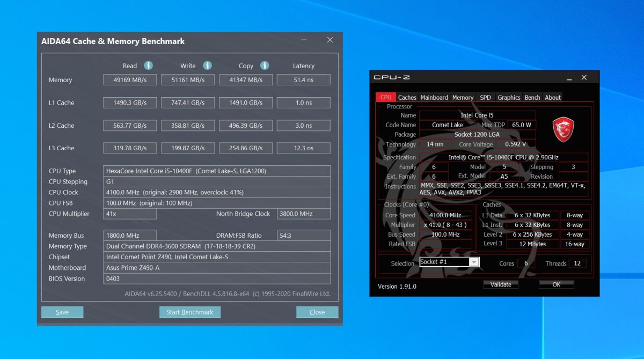Image resolution: width=644 pixels, height=359 pixels.
Task: Click Multiplier value x 41.0 (8 - 43)
Action: pyautogui.click(x=445, y=225)
